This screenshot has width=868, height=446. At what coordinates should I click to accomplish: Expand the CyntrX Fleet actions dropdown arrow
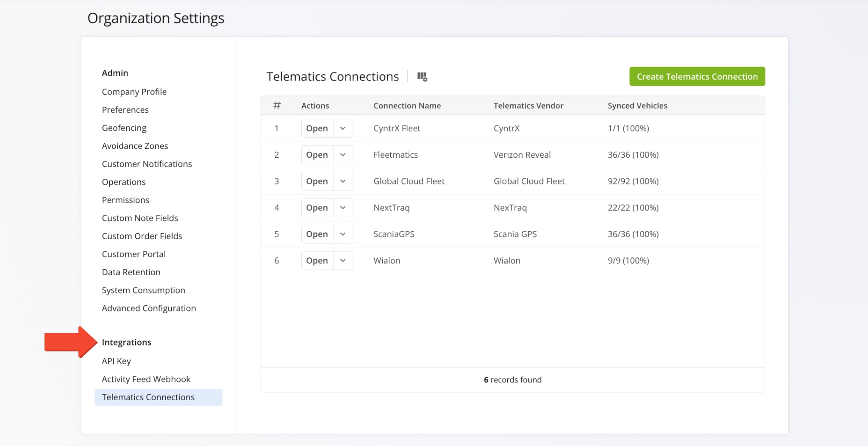pyautogui.click(x=343, y=128)
